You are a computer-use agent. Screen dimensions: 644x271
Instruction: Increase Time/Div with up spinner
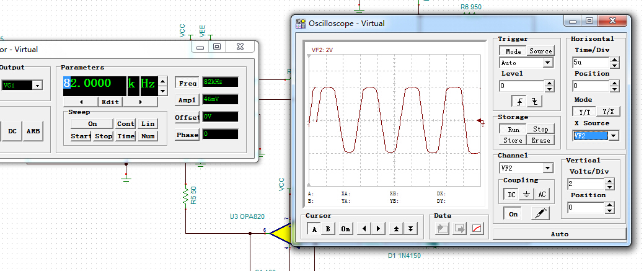coord(614,60)
